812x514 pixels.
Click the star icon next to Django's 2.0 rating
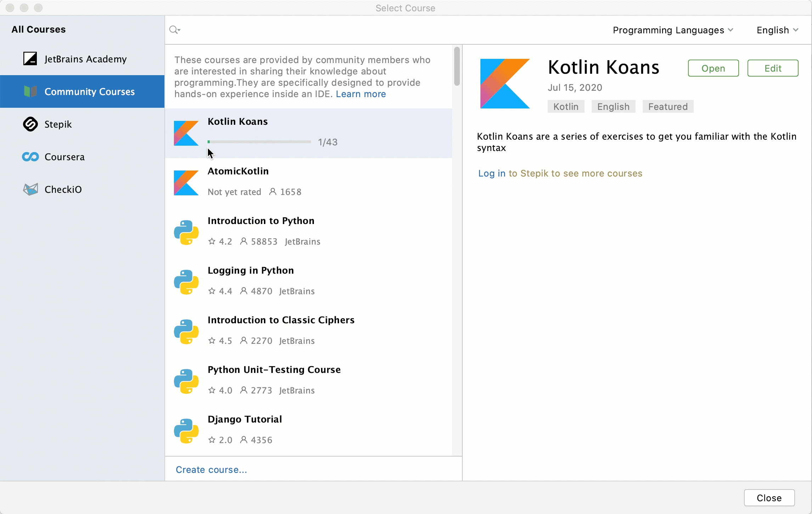[212, 440]
